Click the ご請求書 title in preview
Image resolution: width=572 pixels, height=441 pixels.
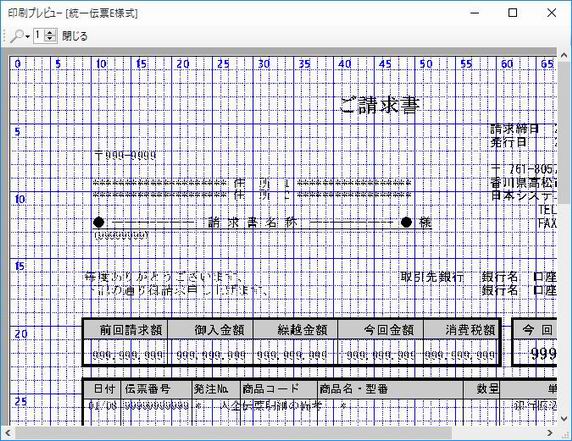(x=379, y=105)
